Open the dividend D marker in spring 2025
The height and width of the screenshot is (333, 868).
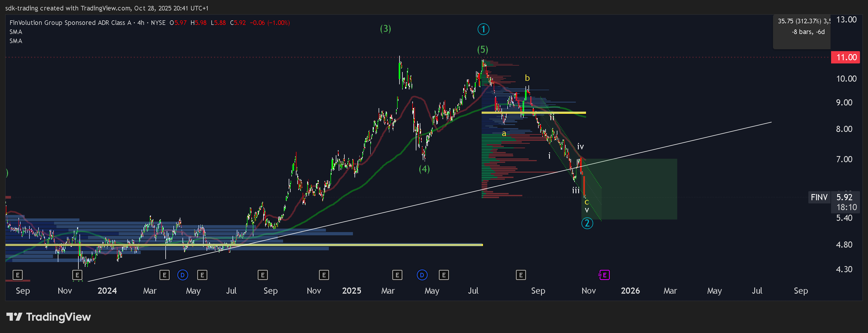(x=422, y=275)
